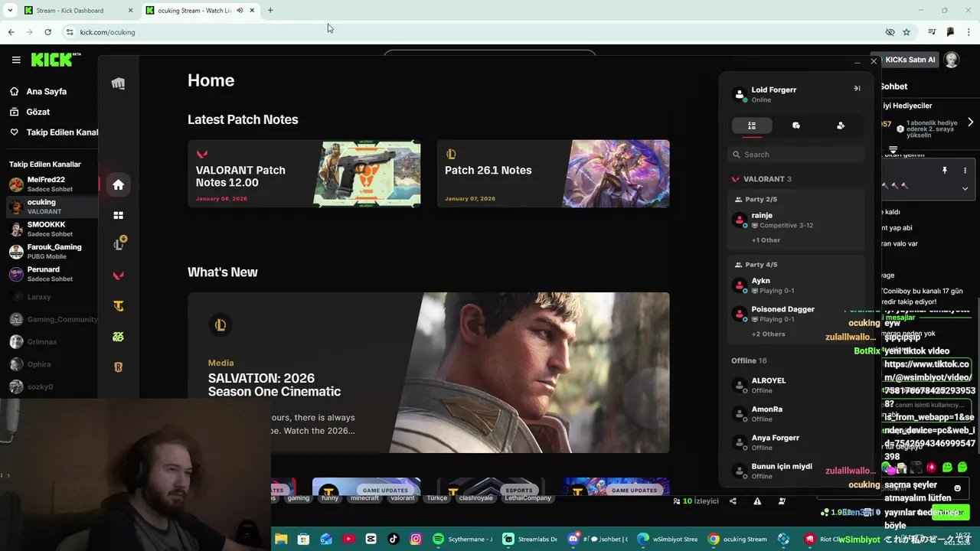The height and width of the screenshot is (551, 980).
Task: Open SMOOKKK followed channel
Action: (x=50, y=229)
